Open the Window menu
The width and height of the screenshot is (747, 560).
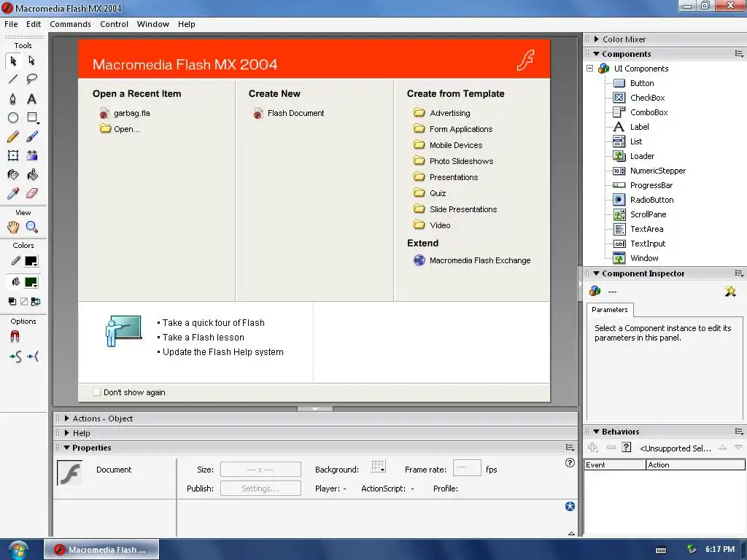click(153, 24)
